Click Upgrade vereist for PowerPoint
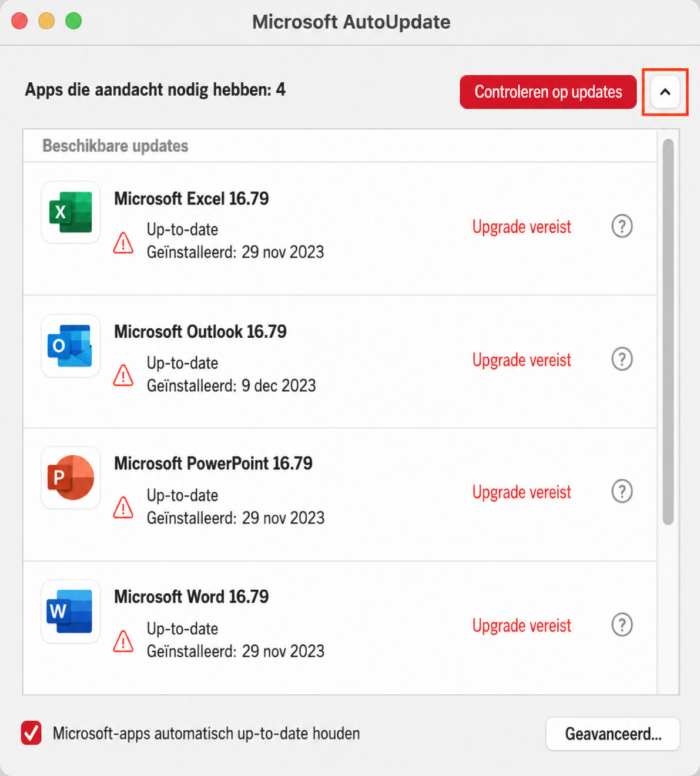The height and width of the screenshot is (776, 700). [x=521, y=492]
